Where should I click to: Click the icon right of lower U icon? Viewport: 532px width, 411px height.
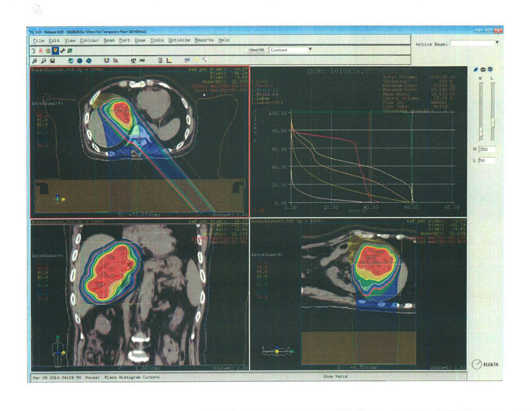click(115, 61)
